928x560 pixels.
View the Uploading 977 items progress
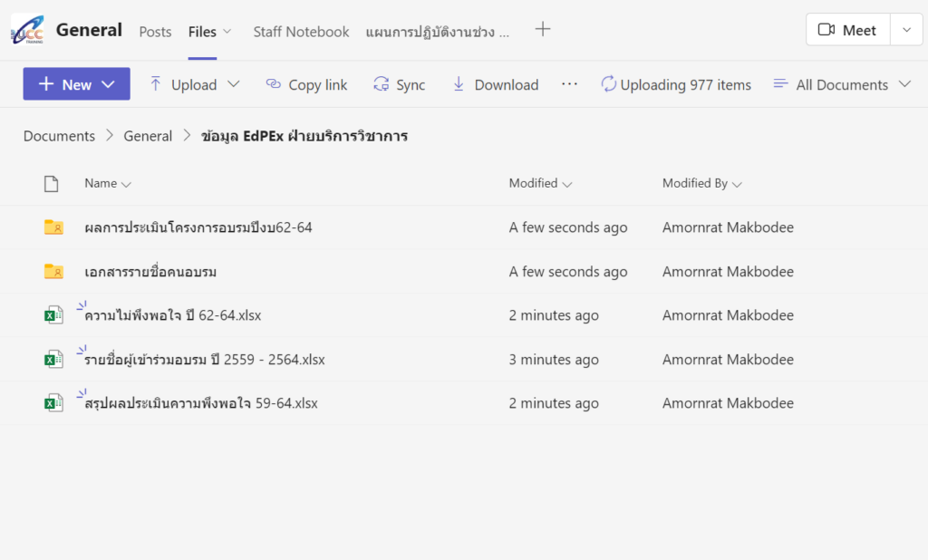coord(676,84)
